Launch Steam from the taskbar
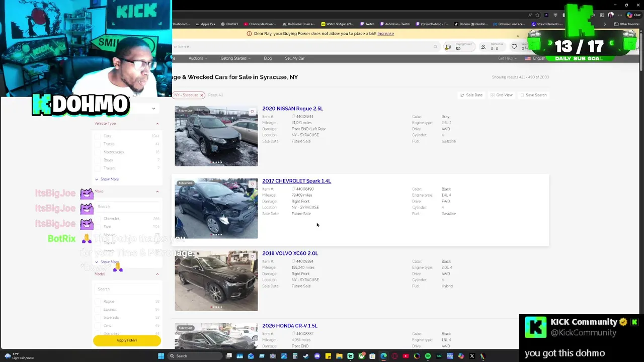 [306, 356]
